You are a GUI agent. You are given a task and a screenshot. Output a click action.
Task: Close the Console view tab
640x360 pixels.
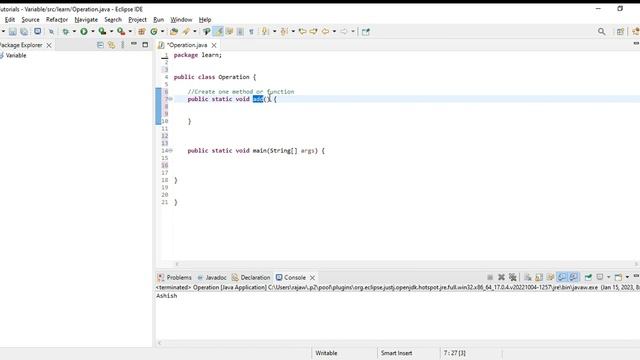click(312, 278)
